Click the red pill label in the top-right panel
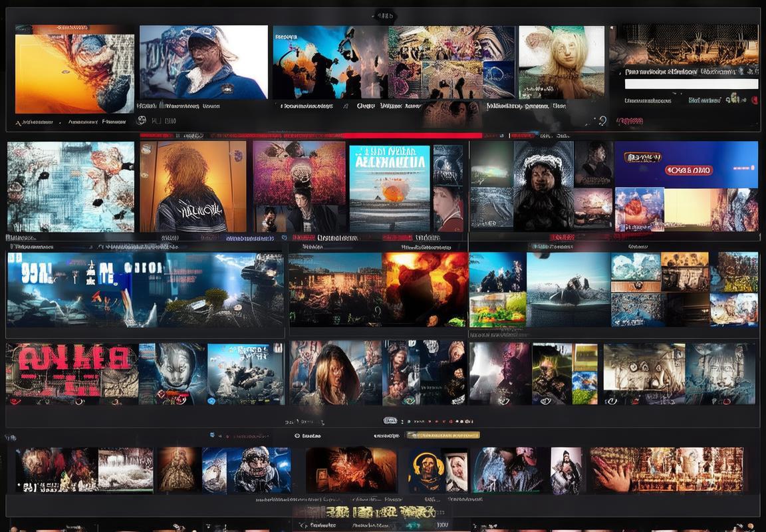The image size is (766, 532). (630, 120)
